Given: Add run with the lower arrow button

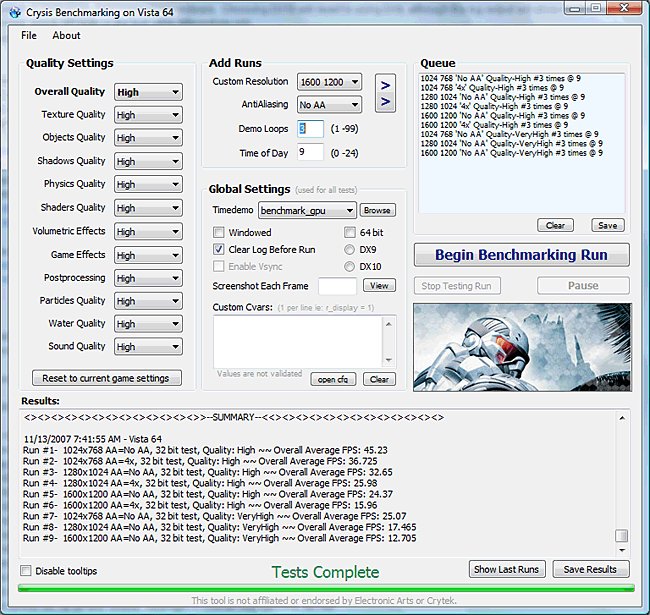Looking at the screenshot, I should pos(385,101).
